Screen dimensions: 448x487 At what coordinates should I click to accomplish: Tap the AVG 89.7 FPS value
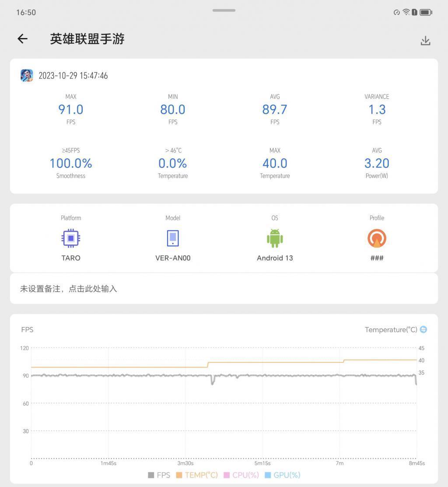coord(275,110)
